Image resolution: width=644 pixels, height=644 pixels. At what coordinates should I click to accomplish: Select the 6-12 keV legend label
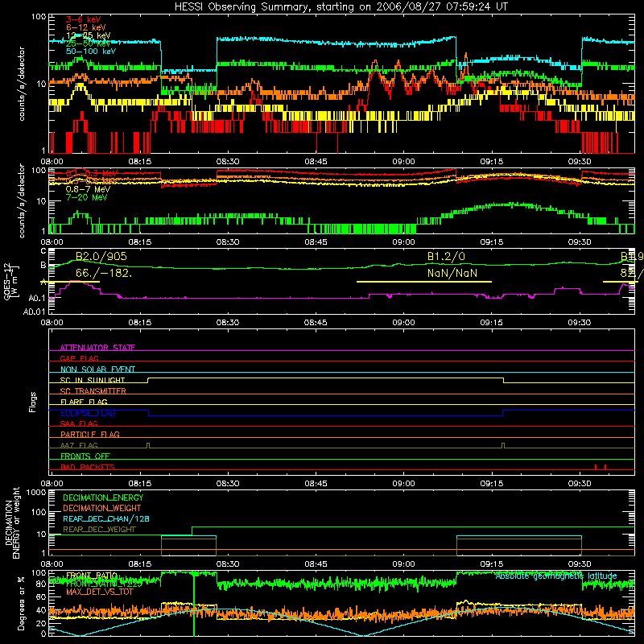click(x=86, y=27)
